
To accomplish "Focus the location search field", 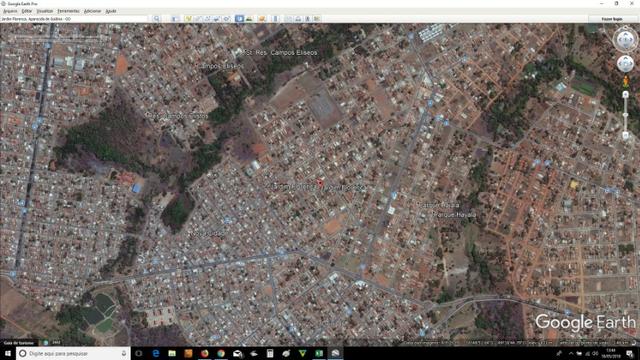I will coord(73,19).
